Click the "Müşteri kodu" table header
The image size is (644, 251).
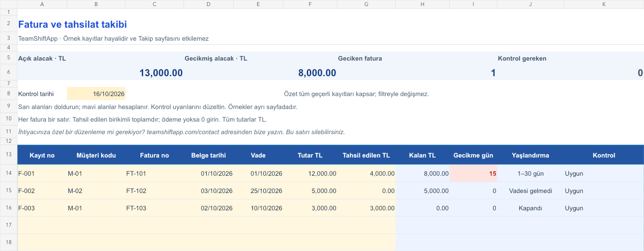point(96,155)
